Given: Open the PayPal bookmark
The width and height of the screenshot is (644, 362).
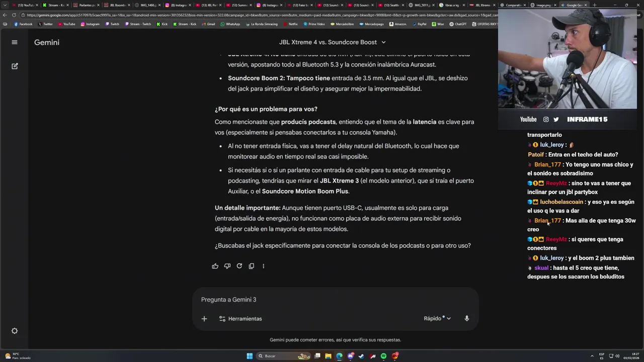Looking at the screenshot, I should 419,24.
